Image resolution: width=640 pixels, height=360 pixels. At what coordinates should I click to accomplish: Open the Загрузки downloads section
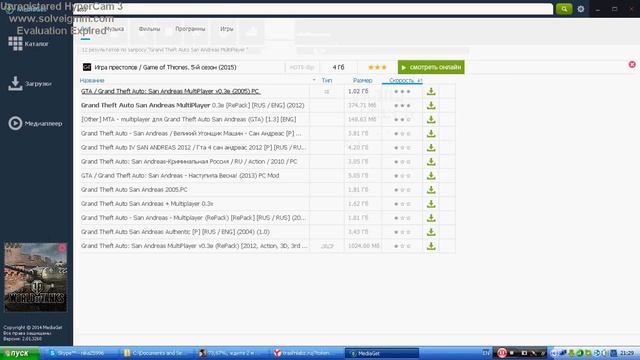pos(29,83)
